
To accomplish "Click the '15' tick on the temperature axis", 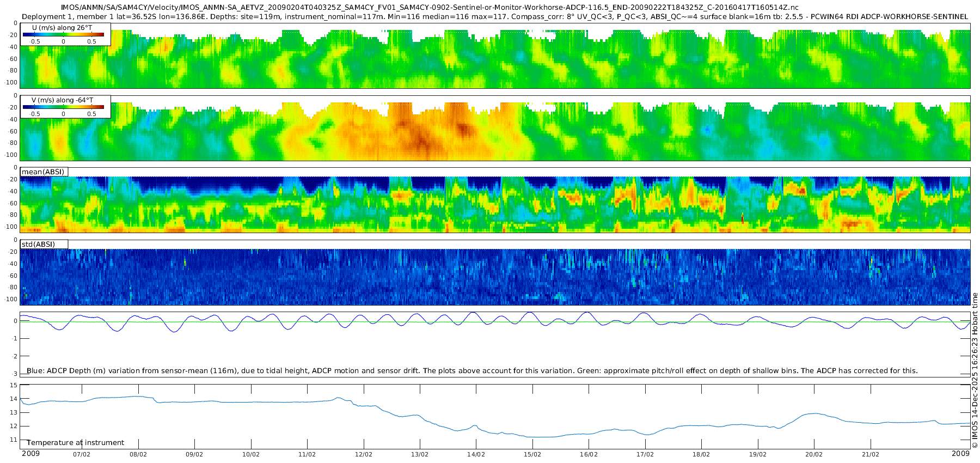I will click(x=14, y=386).
